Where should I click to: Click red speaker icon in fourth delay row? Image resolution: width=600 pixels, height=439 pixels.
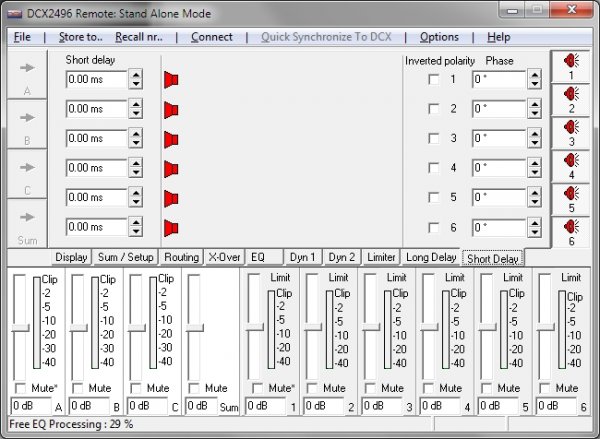point(171,169)
